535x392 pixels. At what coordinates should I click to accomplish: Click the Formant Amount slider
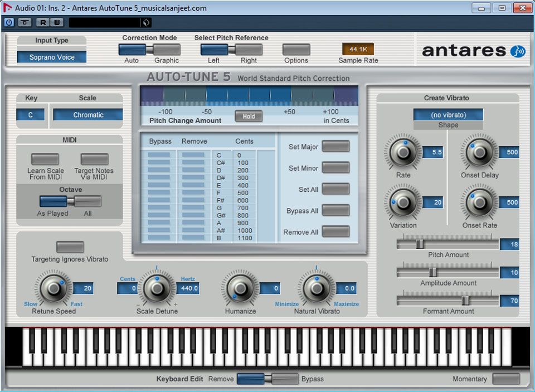(x=448, y=301)
